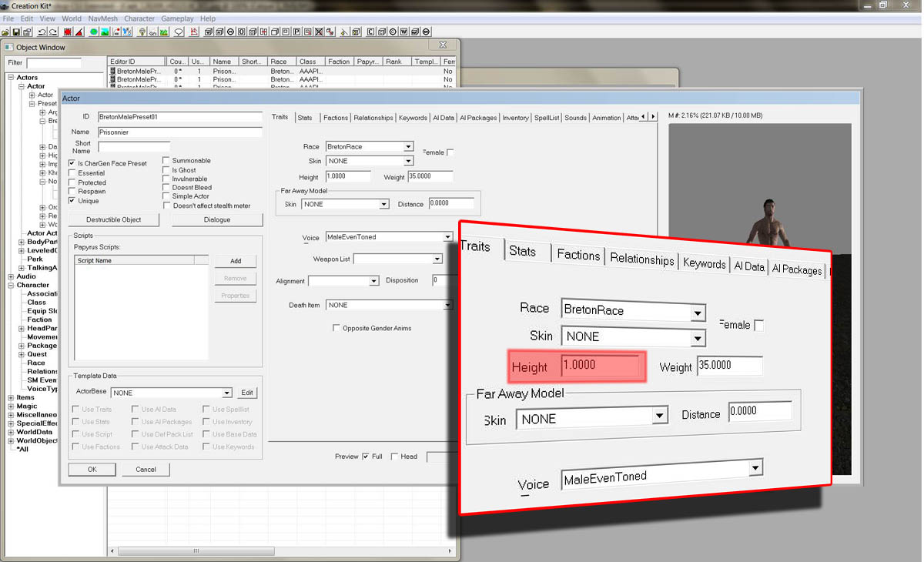924x562 pixels.
Task: Enable the Is Ghost checkbox
Action: click(166, 169)
